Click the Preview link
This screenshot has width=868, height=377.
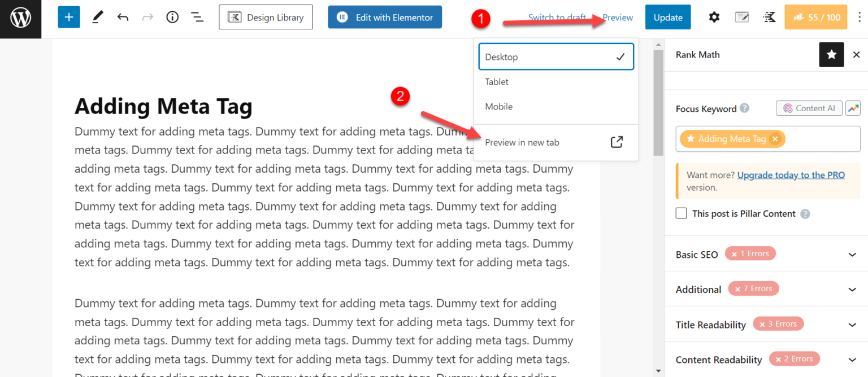[x=618, y=17]
